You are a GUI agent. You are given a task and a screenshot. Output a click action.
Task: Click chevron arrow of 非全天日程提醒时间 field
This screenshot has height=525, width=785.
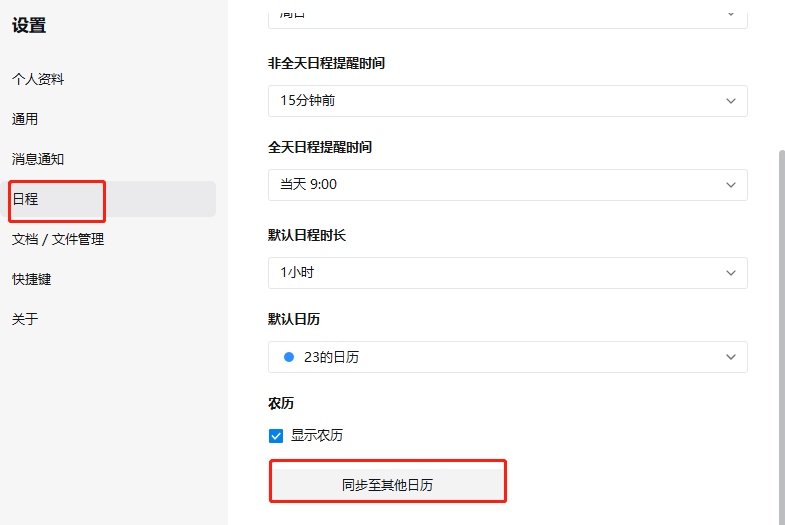[731, 101]
